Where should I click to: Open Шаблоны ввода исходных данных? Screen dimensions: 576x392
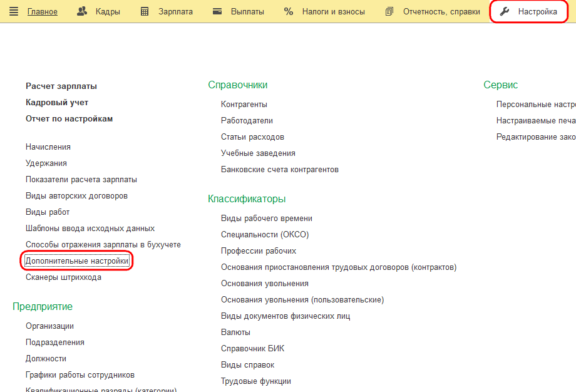coord(90,229)
